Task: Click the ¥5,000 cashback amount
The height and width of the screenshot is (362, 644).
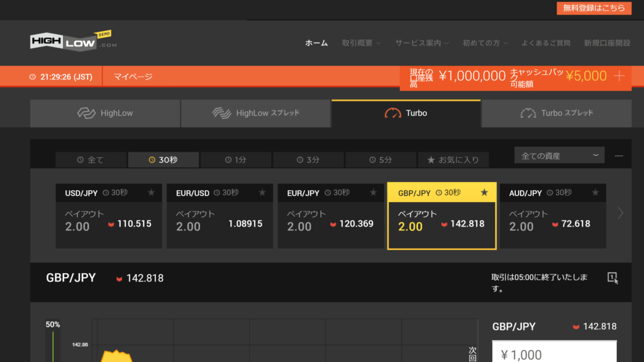Action: point(586,76)
